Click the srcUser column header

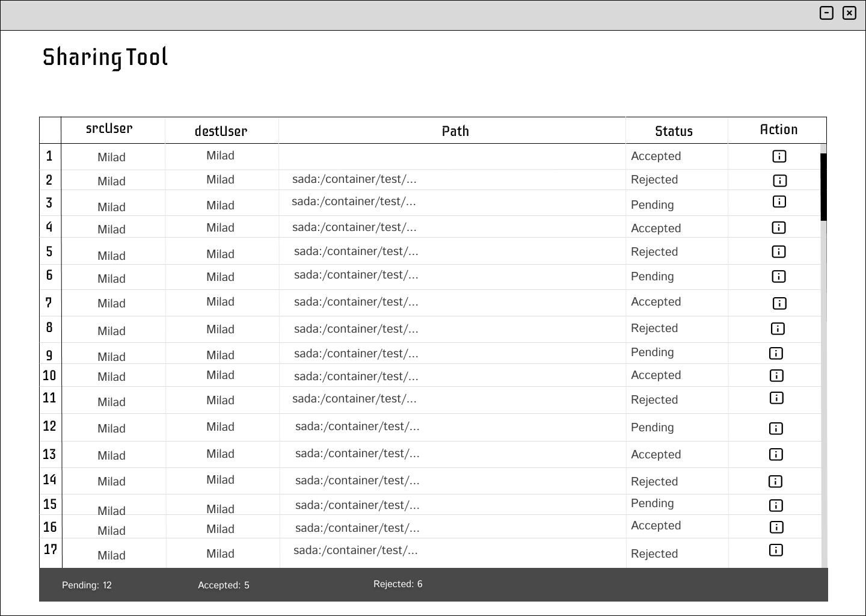click(109, 129)
